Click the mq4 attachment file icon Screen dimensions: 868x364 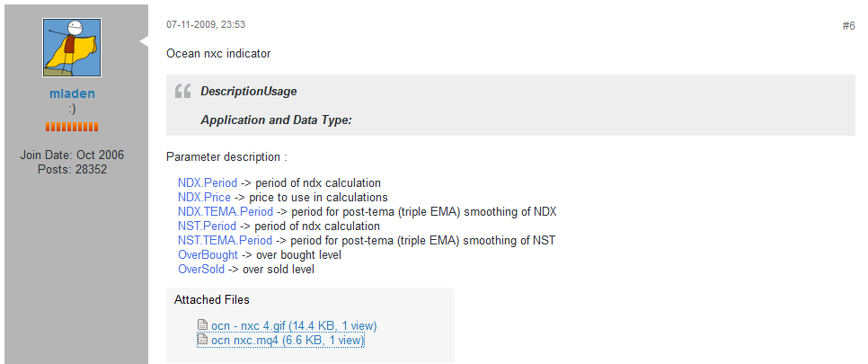coord(203,340)
